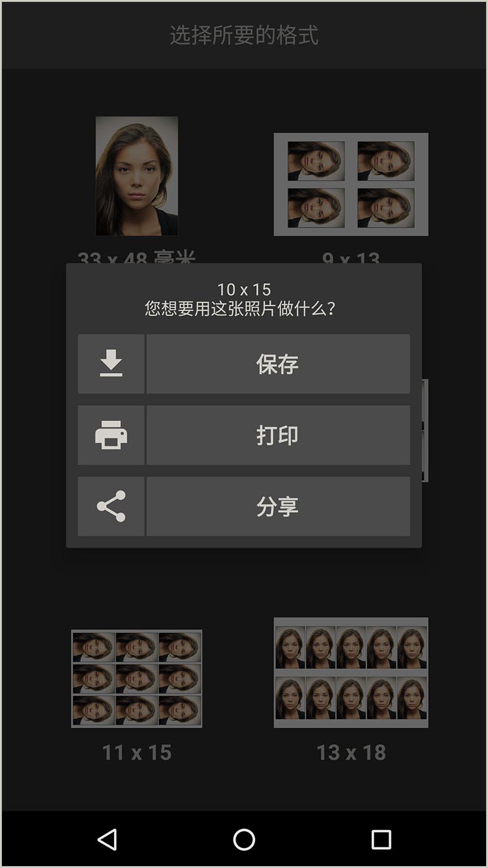This screenshot has height=868, width=488.
Task: Tap the share icon
Action: coord(111,507)
